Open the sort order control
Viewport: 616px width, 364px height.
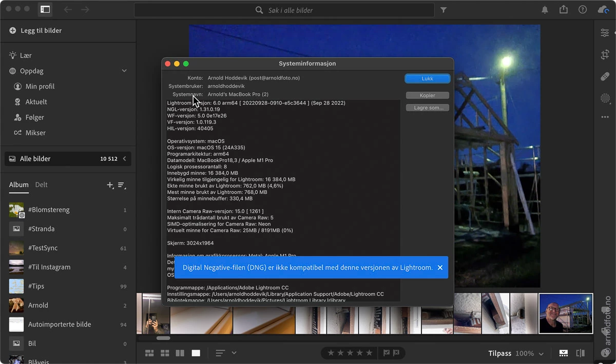coord(220,353)
